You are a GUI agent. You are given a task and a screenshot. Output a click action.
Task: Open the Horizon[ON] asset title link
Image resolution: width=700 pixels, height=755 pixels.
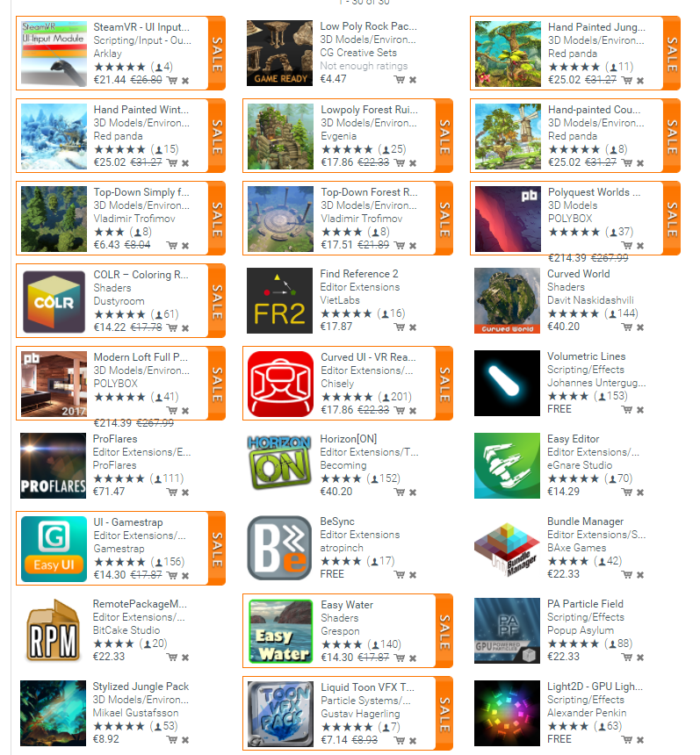coord(349,439)
